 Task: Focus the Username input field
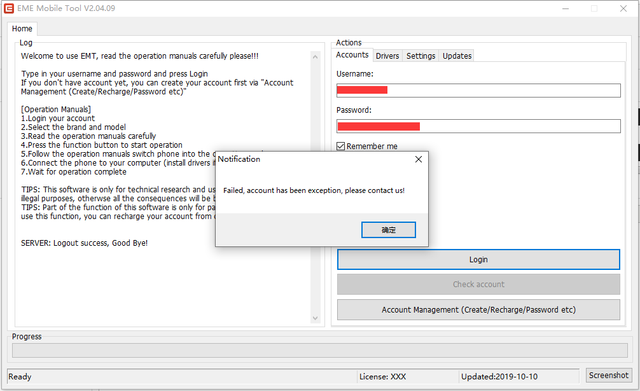click(478, 90)
